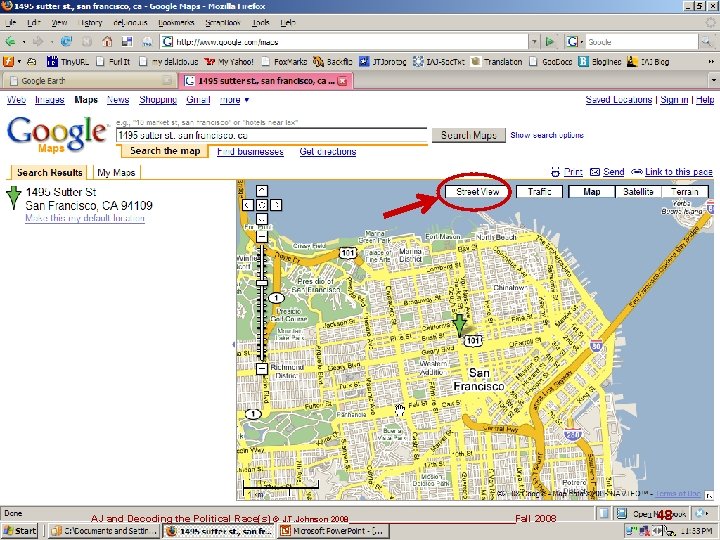Image resolution: width=720 pixels, height=540 pixels.
Task: Pan the map left with arrow control
Action: [x=248, y=205]
